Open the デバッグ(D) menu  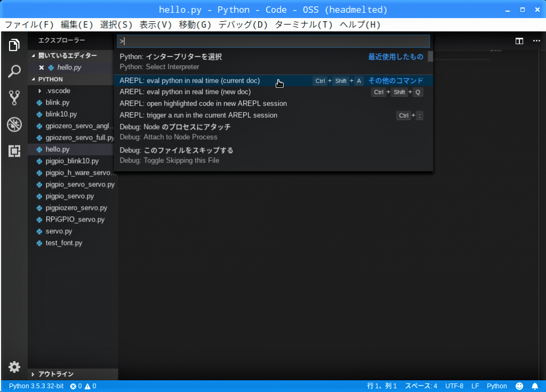click(x=243, y=24)
